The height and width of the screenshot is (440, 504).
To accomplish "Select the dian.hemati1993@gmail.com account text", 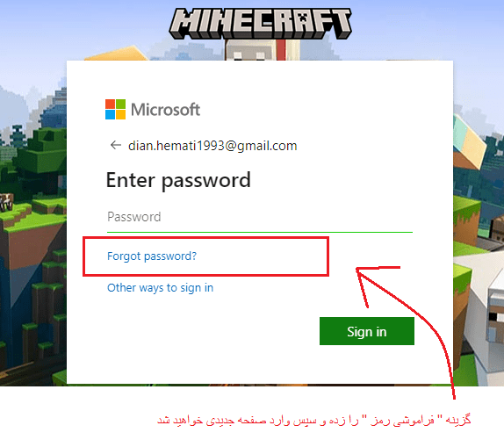I will [212, 146].
